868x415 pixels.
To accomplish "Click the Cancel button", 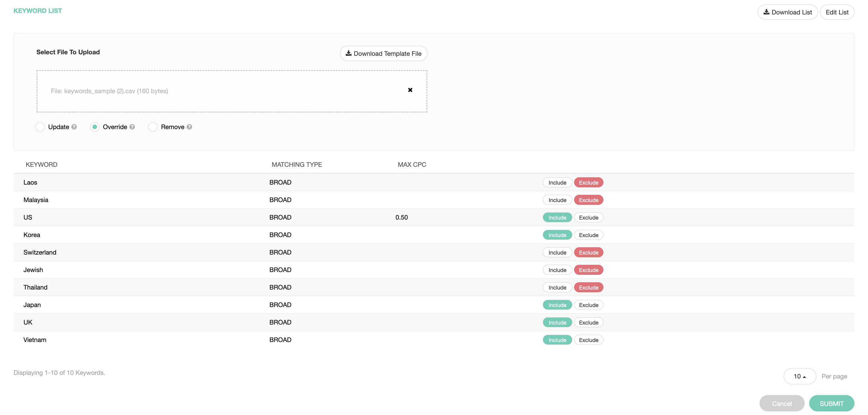I will click(x=782, y=404).
